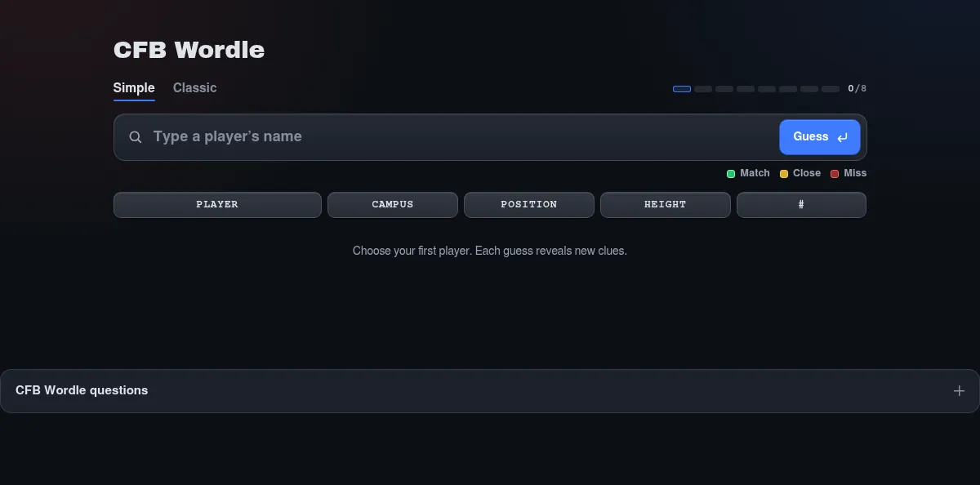Click the first guess progress segment

pos(682,89)
